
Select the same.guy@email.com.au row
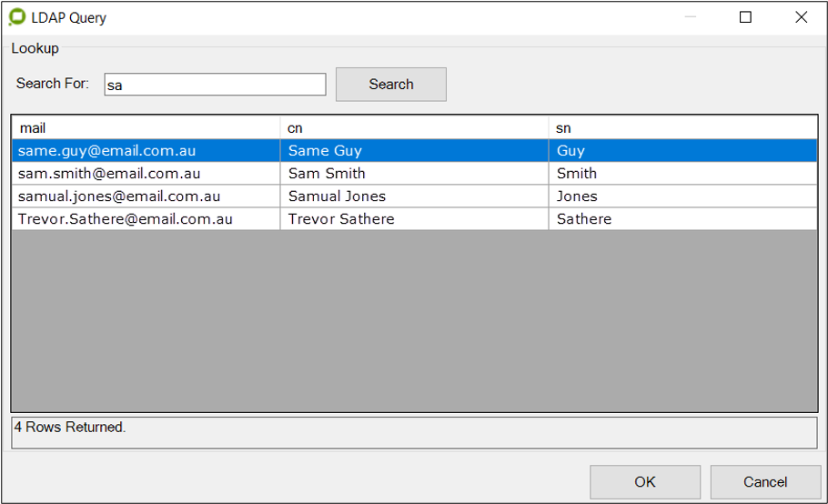point(107,151)
